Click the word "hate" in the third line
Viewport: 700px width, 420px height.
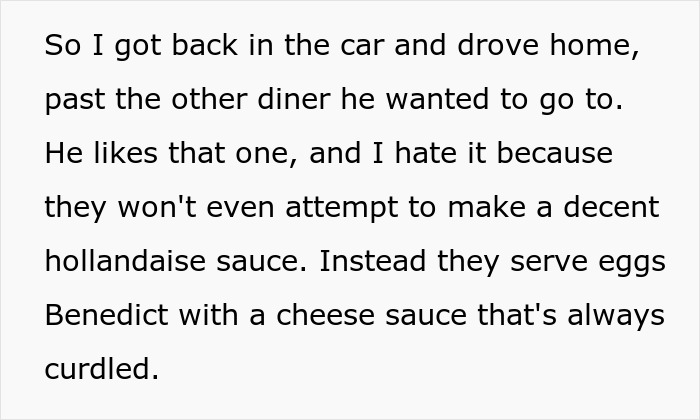tap(426, 153)
